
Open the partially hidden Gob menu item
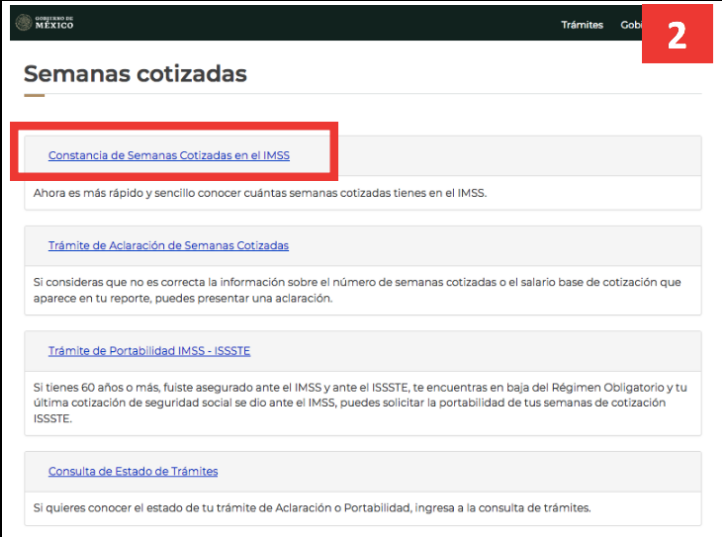coord(631,25)
